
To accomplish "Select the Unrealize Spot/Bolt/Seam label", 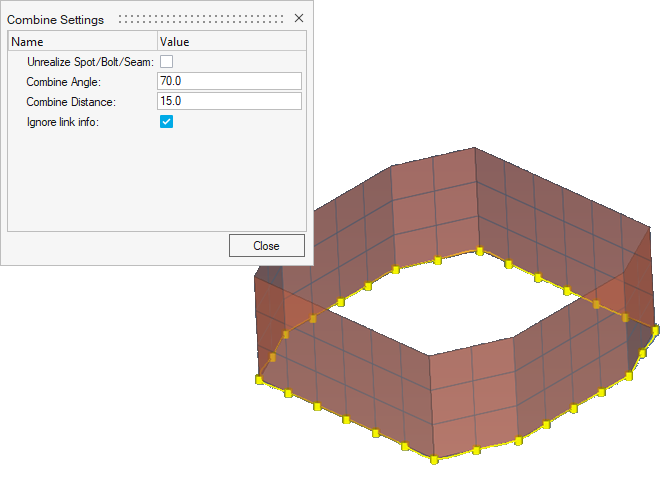I will pos(90,62).
